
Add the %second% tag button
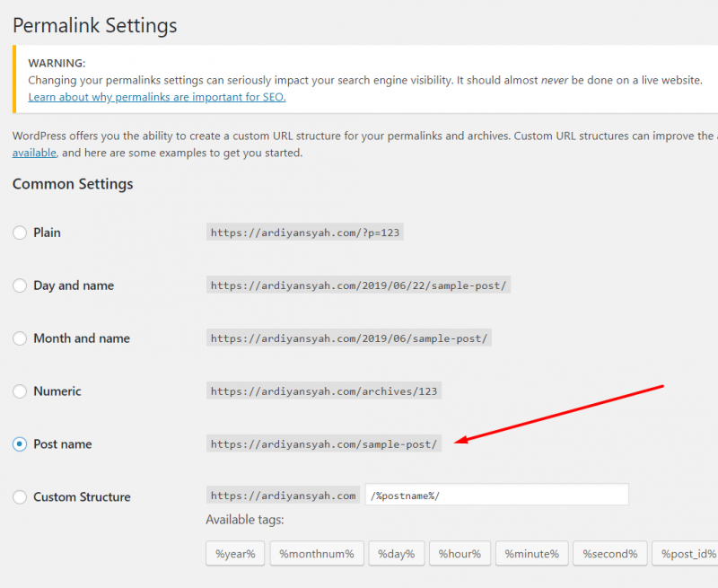tap(610, 554)
